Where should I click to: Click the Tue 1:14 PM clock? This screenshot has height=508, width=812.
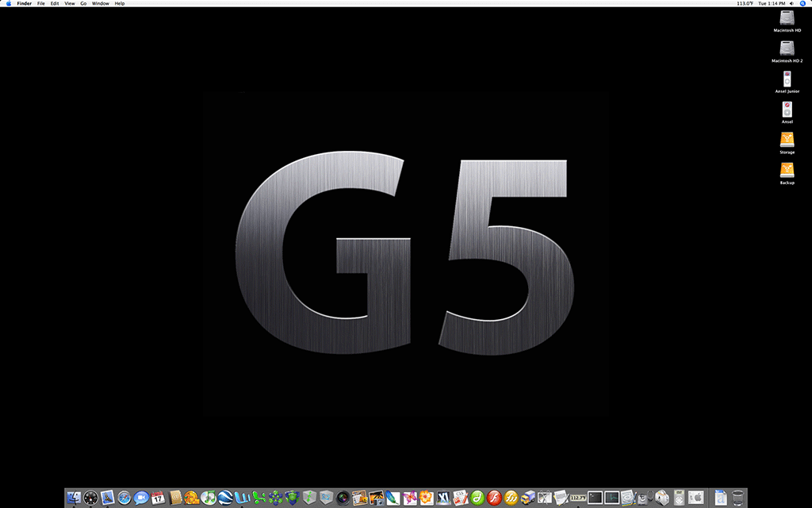(772, 3)
